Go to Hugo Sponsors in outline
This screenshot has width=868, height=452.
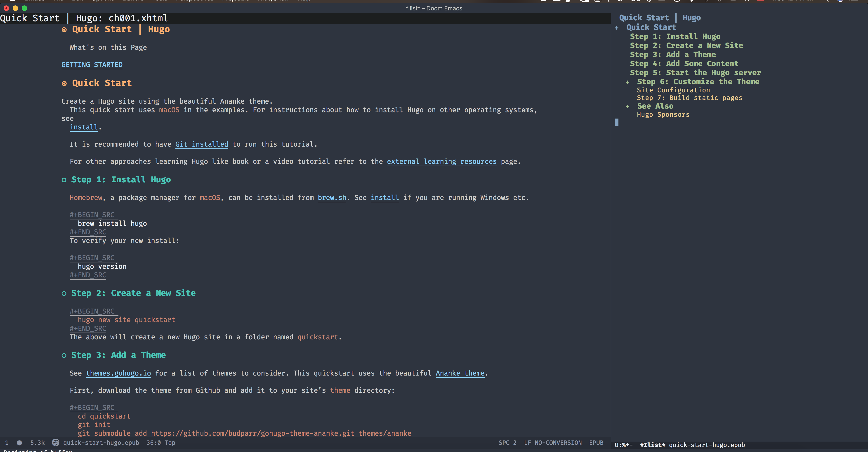coord(663,115)
